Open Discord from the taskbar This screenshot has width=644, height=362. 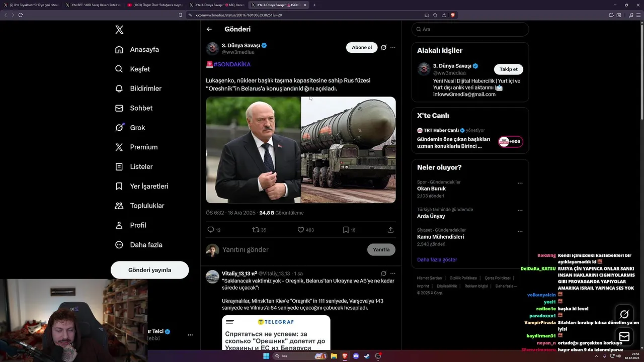tap(356, 356)
